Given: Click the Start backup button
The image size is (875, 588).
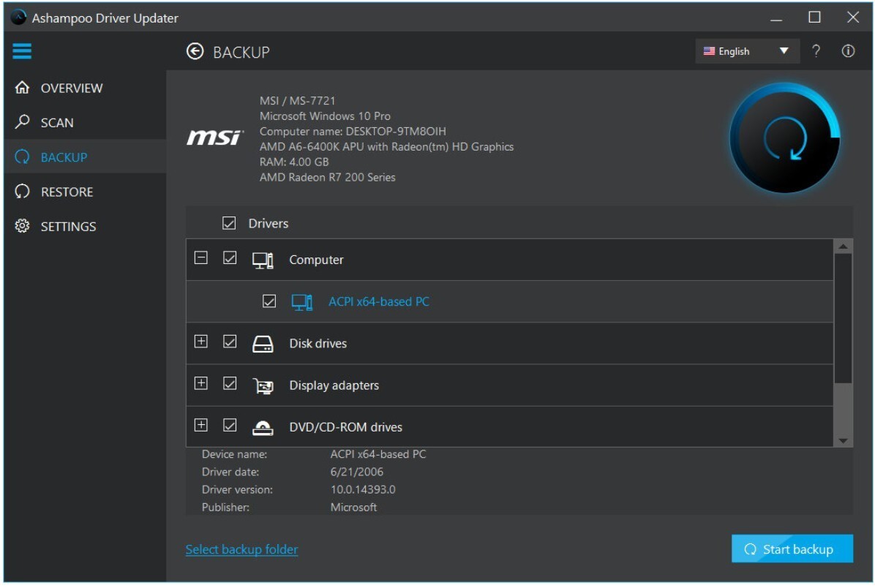Looking at the screenshot, I should 792,549.
